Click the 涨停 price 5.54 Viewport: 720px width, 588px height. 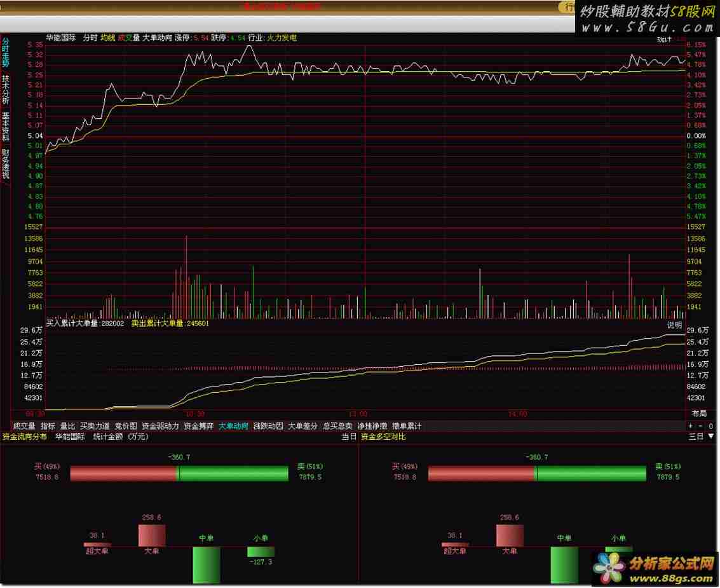pyautogui.click(x=201, y=38)
